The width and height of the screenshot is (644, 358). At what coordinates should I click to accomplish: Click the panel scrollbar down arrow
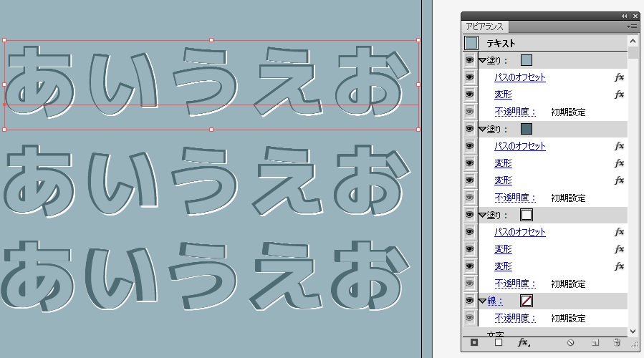[x=633, y=330]
